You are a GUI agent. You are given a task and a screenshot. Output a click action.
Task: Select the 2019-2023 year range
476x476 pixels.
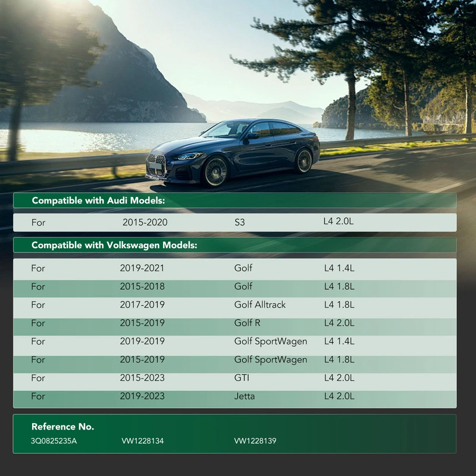(142, 396)
